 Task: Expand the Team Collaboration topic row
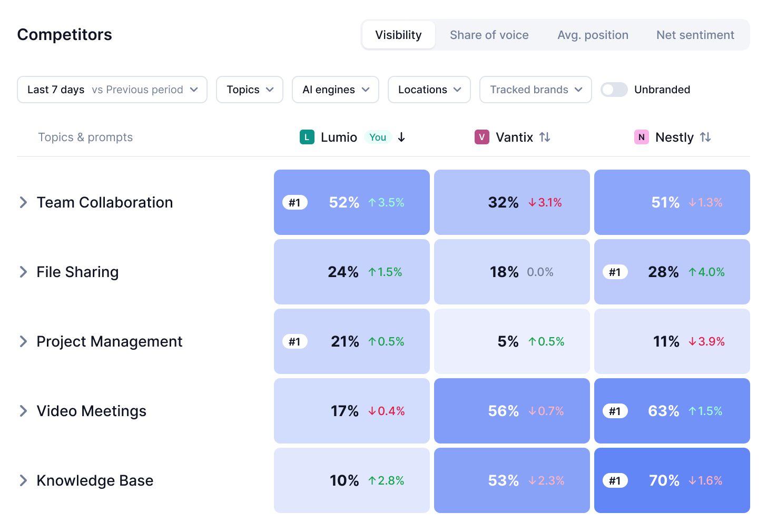(23, 202)
